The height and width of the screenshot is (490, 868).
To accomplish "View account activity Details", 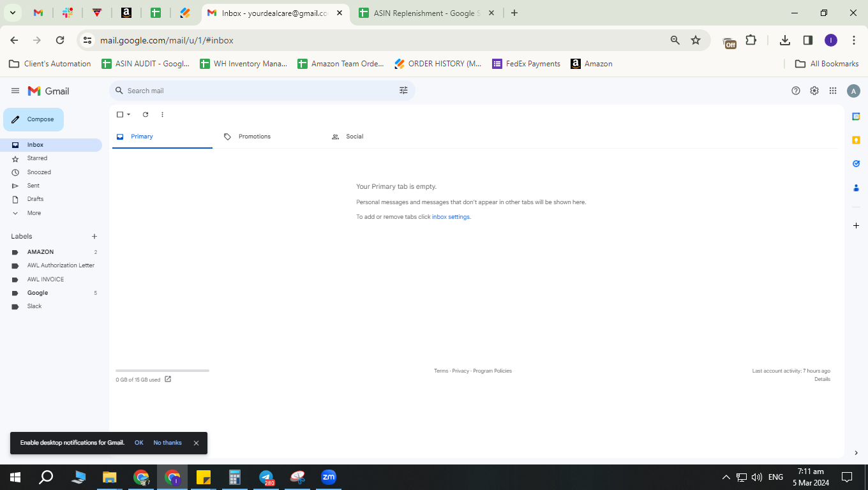I will coord(822,379).
